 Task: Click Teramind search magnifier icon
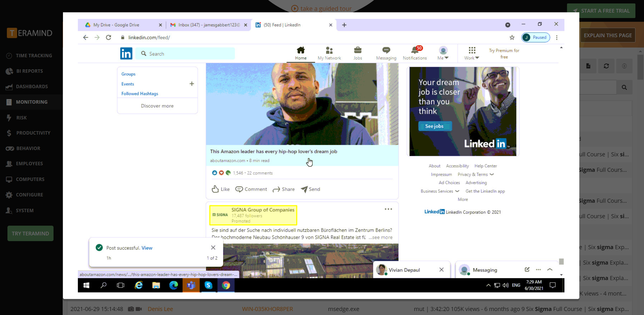click(624, 87)
